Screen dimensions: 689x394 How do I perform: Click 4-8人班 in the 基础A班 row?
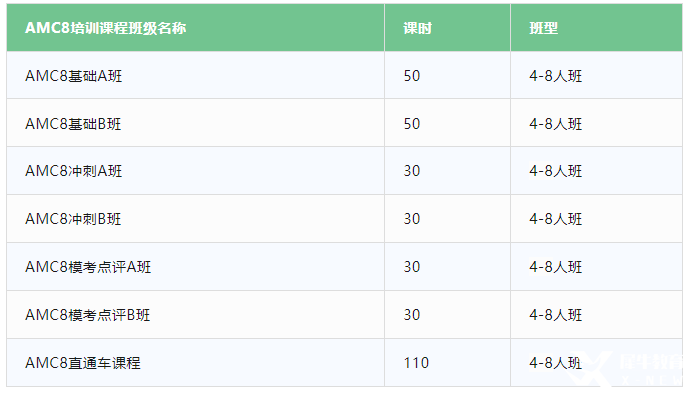point(555,76)
